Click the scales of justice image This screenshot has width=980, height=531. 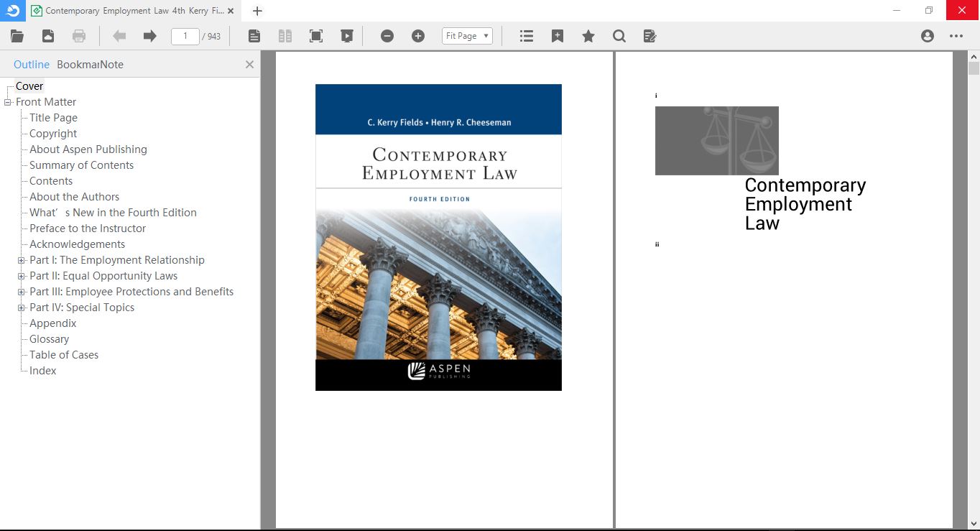[717, 141]
